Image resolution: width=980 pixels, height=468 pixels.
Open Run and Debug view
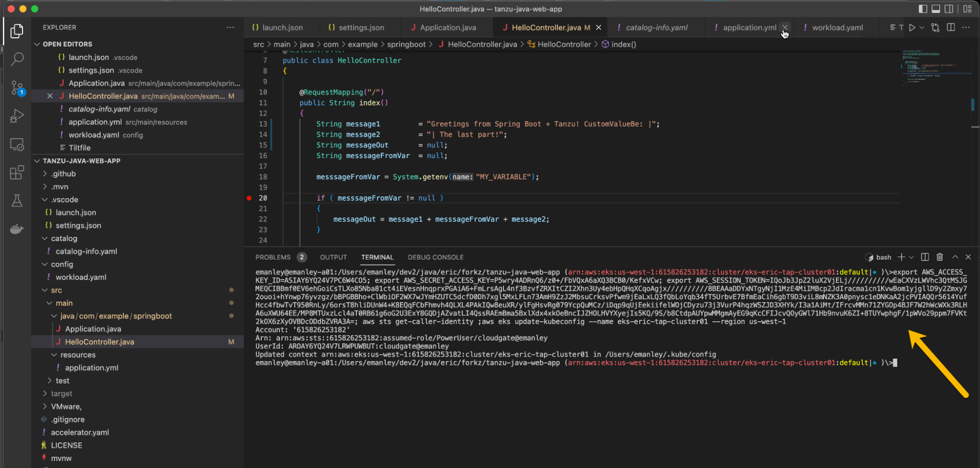(17, 116)
